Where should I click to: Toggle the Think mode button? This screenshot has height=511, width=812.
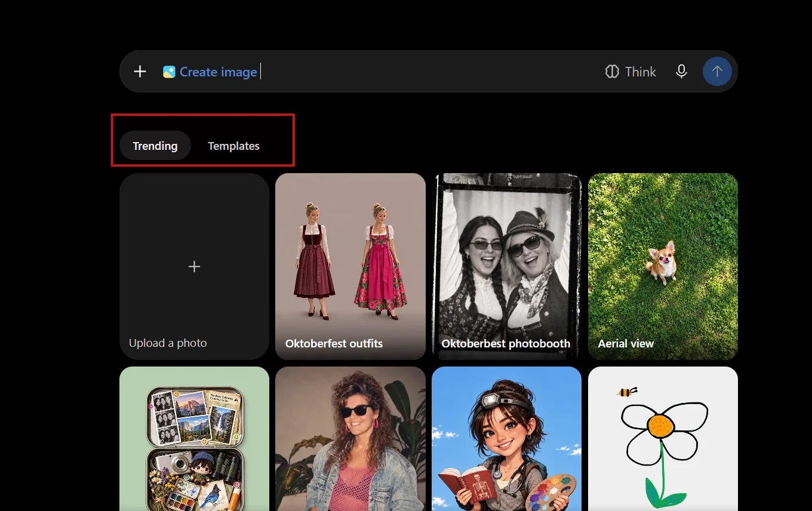[x=630, y=72]
